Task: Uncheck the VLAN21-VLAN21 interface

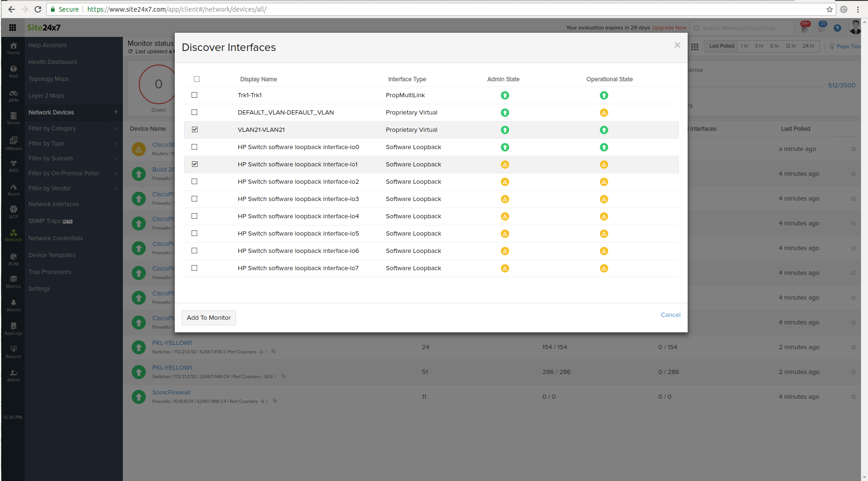Action: tap(195, 129)
